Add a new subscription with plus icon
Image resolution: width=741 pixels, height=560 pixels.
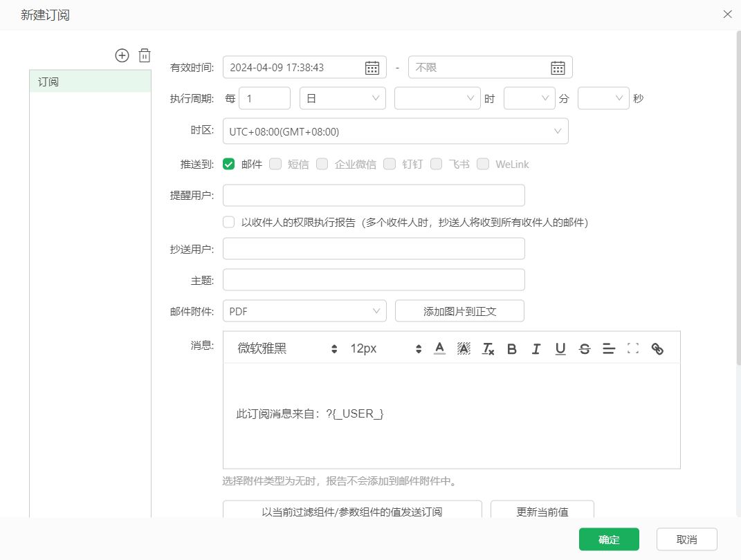[x=122, y=55]
